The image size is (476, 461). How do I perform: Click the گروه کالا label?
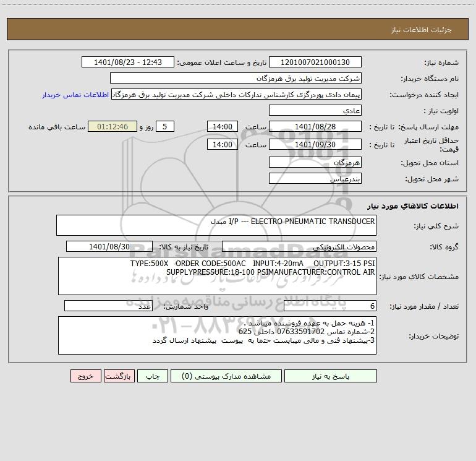[x=444, y=247]
